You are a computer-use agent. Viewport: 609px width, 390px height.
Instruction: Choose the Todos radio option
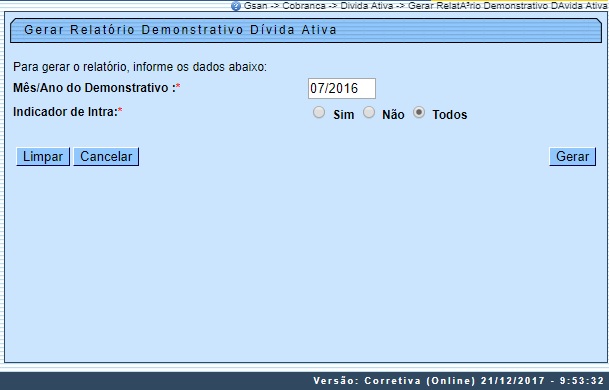419,113
